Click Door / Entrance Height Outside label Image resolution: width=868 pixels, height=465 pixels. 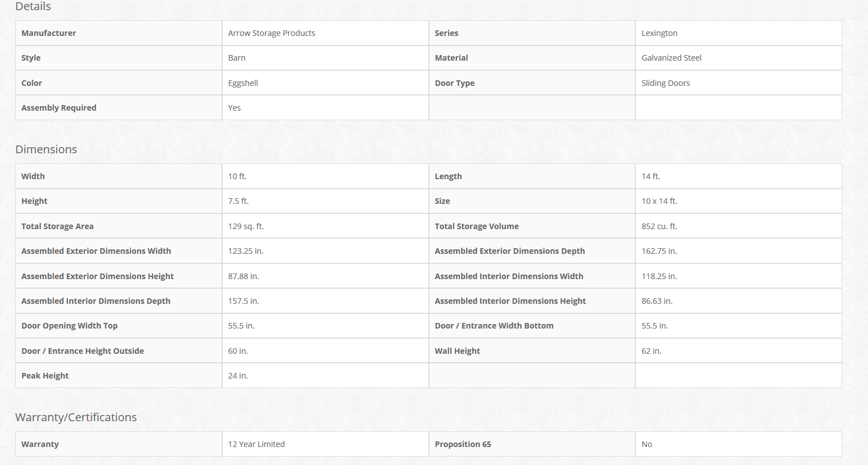click(x=83, y=351)
